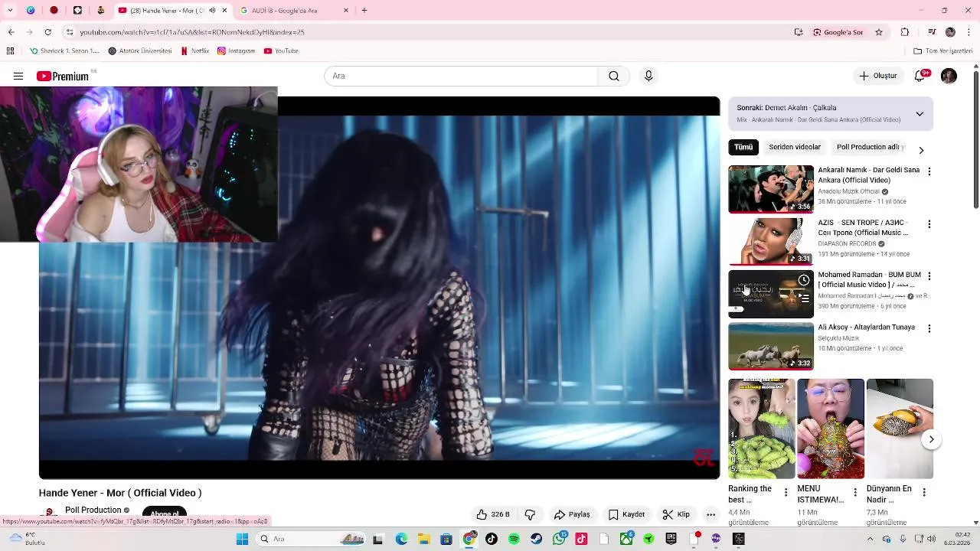
Task: Open Steam from the taskbar
Action: pyautogui.click(x=536, y=539)
